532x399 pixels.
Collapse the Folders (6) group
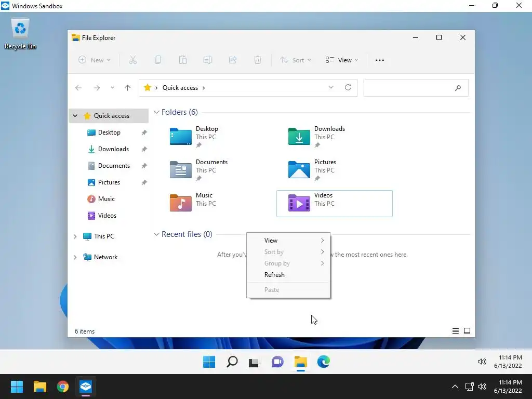coord(156,112)
